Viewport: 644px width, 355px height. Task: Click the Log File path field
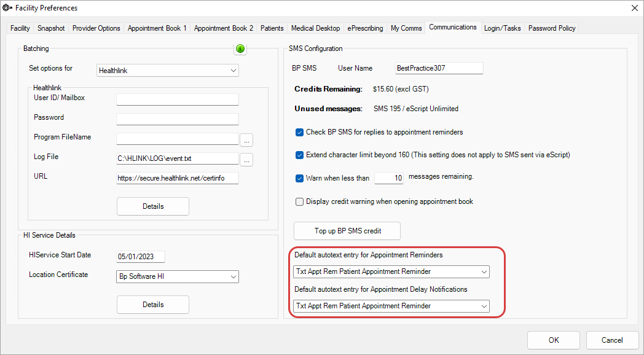coord(178,158)
